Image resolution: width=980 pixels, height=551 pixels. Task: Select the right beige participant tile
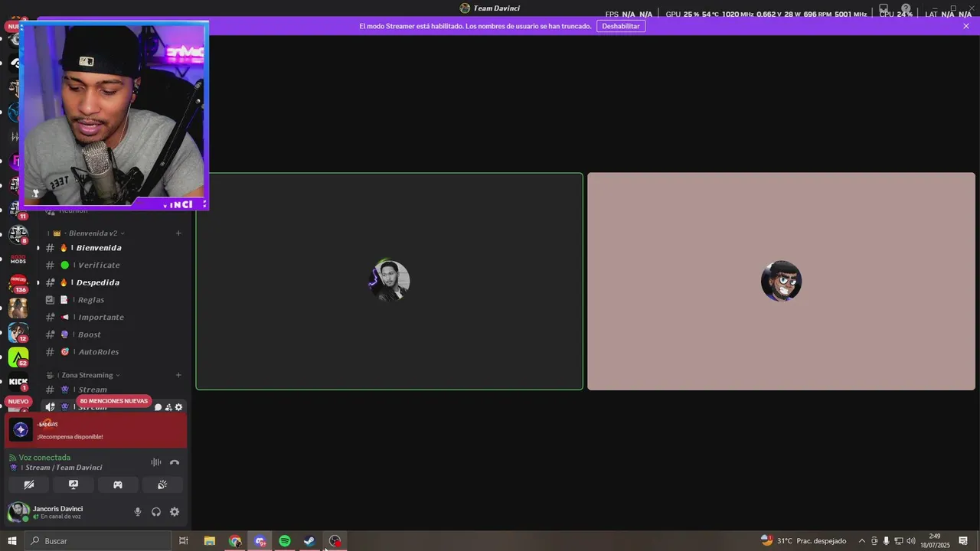point(781,282)
